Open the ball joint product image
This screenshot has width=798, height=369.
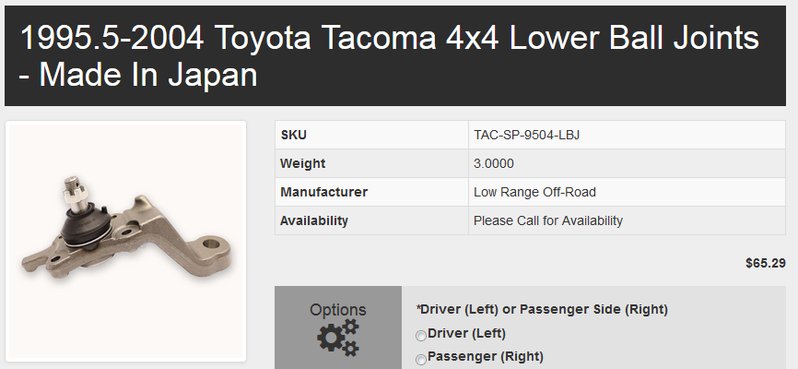coord(126,241)
